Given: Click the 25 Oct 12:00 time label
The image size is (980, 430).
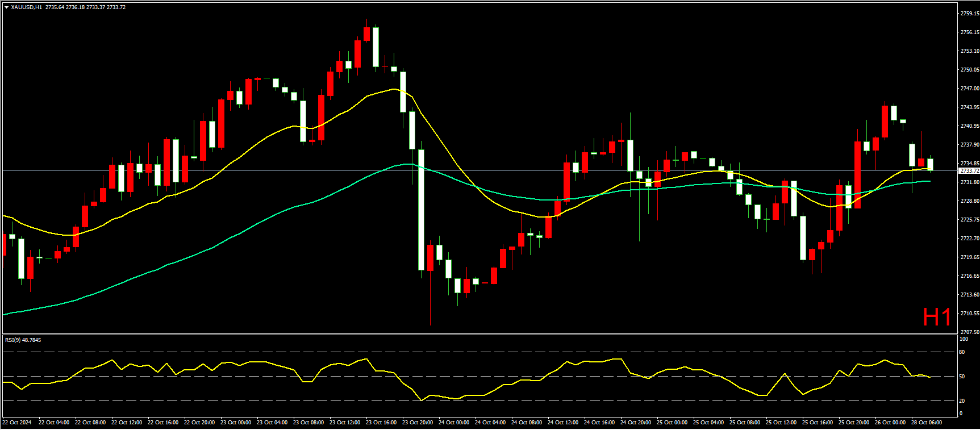Looking at the screenshot, I should (781, 423).
